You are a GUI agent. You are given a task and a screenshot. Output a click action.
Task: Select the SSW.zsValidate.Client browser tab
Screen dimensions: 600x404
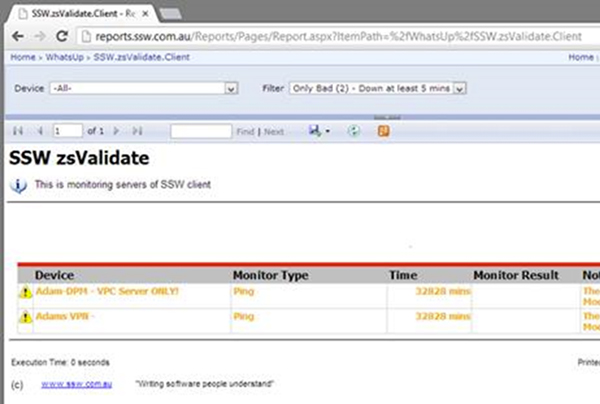click(x=75, y=10)
